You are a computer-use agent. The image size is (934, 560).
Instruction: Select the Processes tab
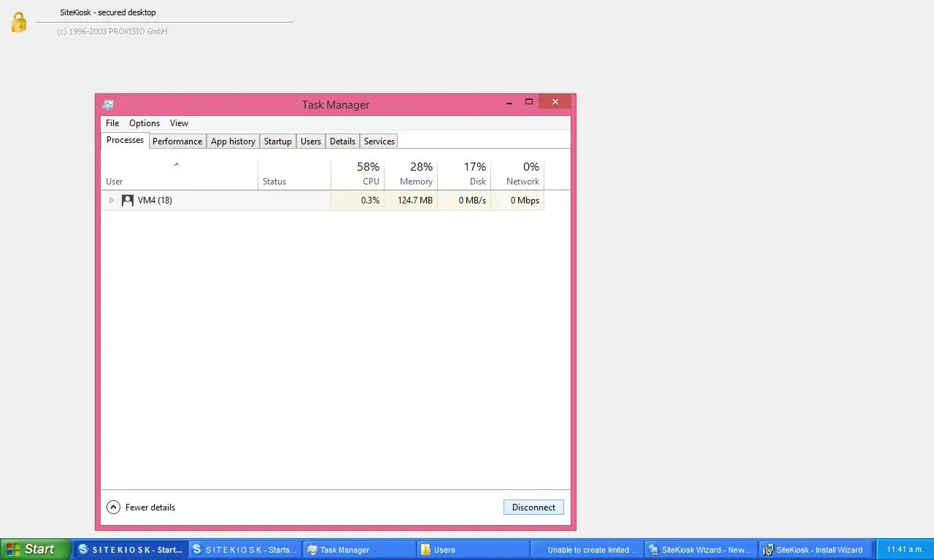(125, 140)
